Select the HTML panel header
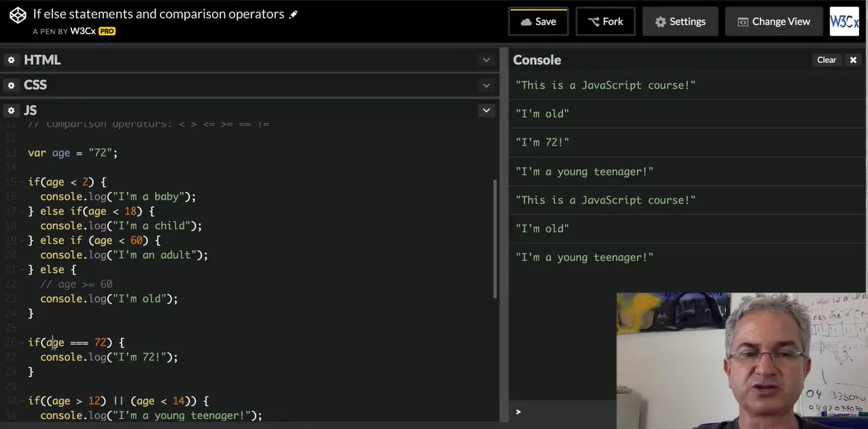Screen dimensions: 868x429 [x=42, y=60]
